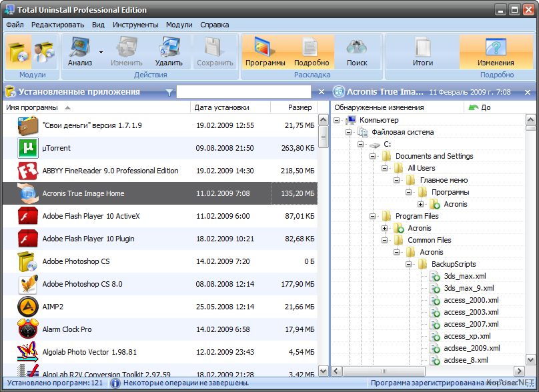Expand Acronis under Program Files
The height and width of the screenshot is (392, 539).
[x=385, y=228]
